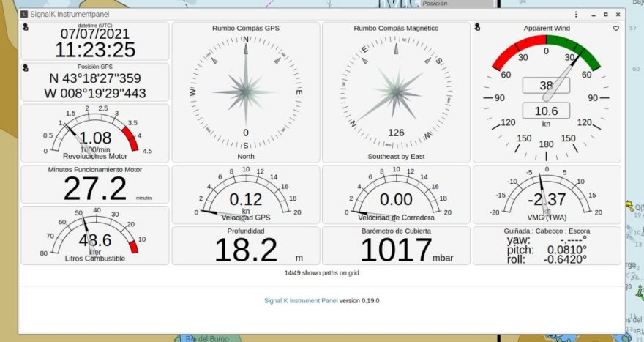Image resolution: width=644 pixels, height=342 pixels.
Task: Select the VMG (TWA) gauge
Action: [546, 194]
